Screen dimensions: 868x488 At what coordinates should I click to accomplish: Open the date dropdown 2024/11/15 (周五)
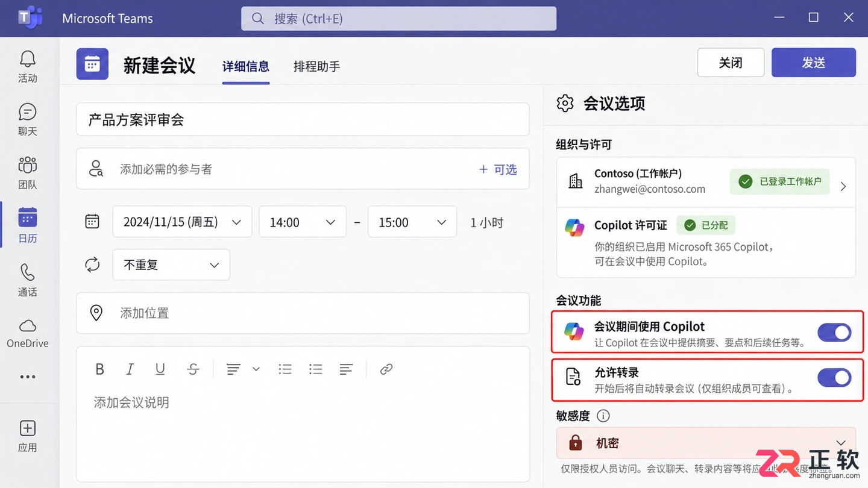(182, 222)
